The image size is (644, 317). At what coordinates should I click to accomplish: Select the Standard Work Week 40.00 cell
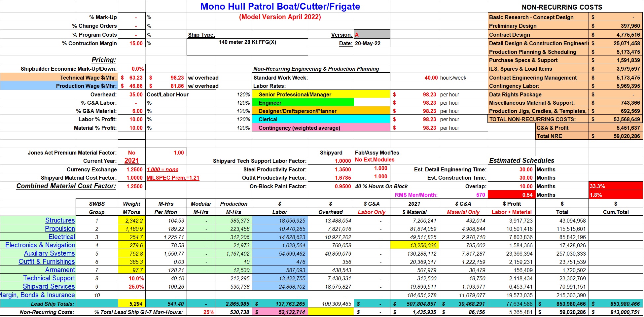(x=414, y=78)
